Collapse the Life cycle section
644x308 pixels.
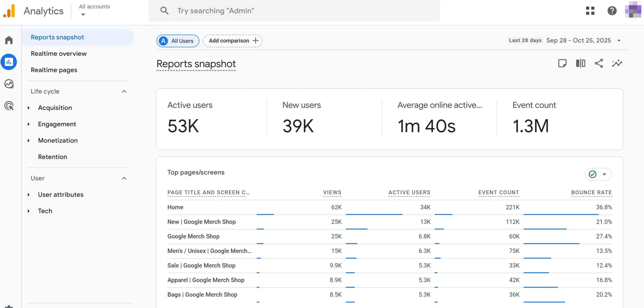(124, 91)
